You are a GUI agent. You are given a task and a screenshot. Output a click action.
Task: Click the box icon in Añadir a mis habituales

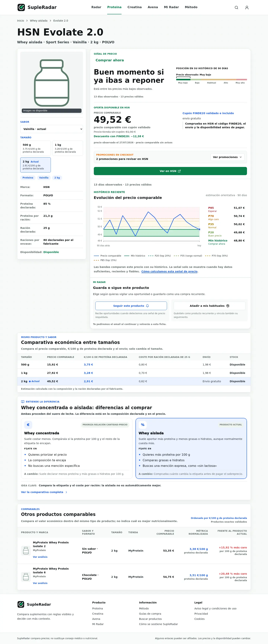[228, 306]
